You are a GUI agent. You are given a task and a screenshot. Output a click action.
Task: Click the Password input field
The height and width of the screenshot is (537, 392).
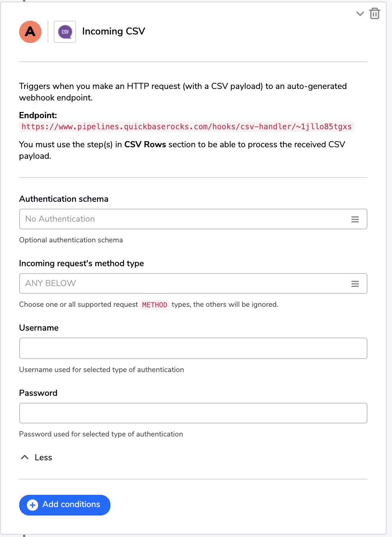pyautogui.click(x=193, y=413)
